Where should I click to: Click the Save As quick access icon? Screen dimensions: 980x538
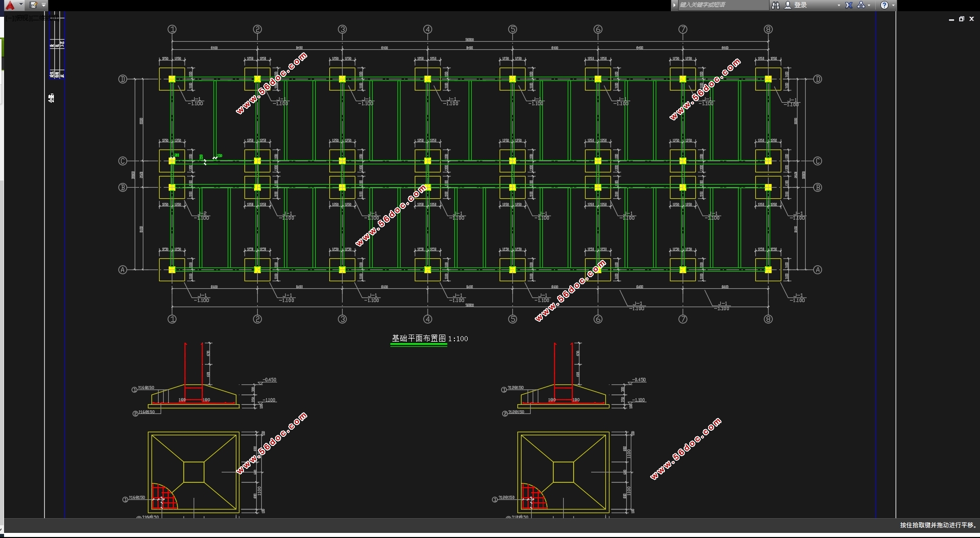pyautogui.click(x=33, y=5)
